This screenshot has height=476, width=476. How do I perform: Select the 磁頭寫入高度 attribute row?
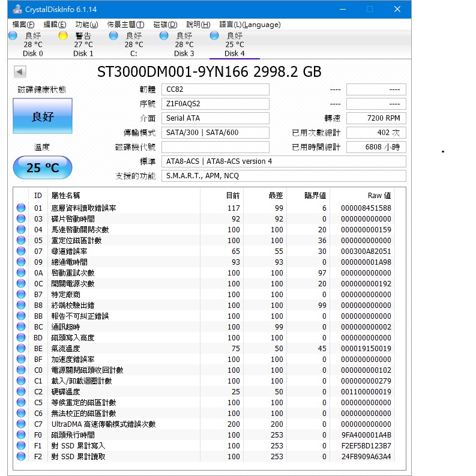click(204, 337)
